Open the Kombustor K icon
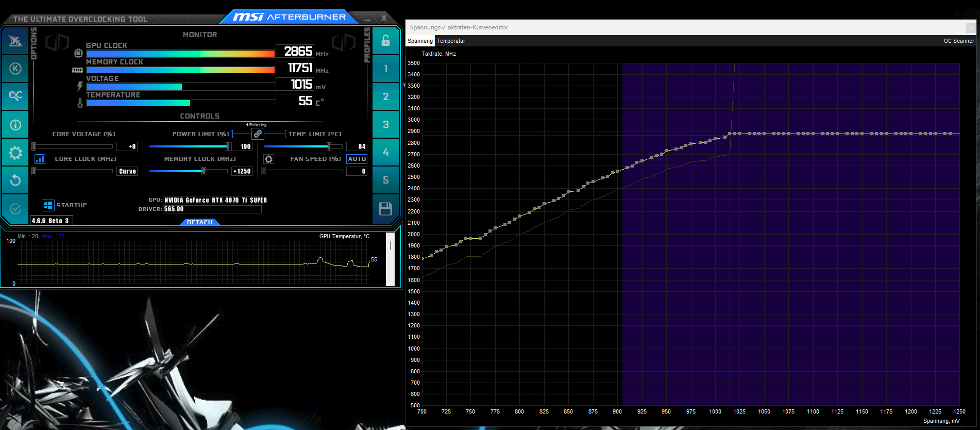 click(15, 69)
